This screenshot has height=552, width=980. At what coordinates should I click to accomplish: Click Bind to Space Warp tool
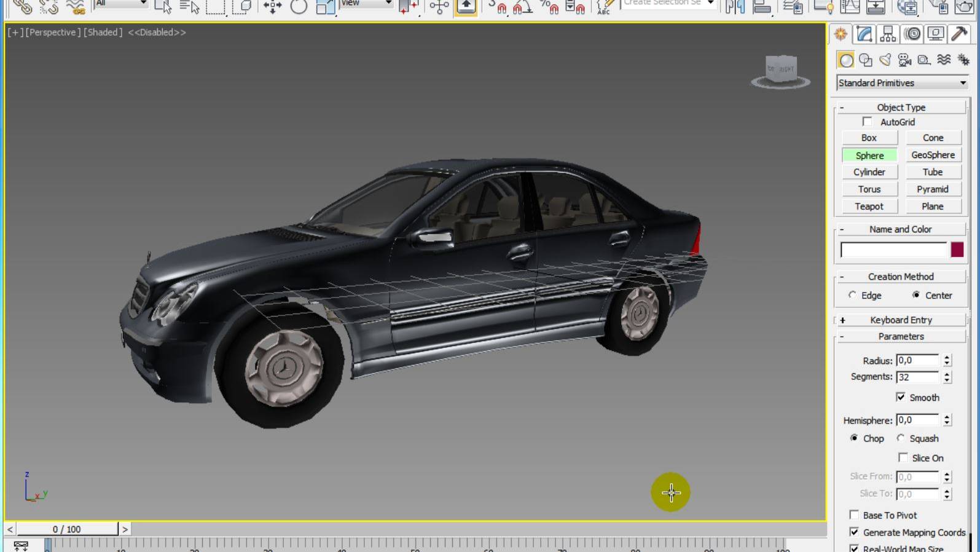[x=76, y=6]
